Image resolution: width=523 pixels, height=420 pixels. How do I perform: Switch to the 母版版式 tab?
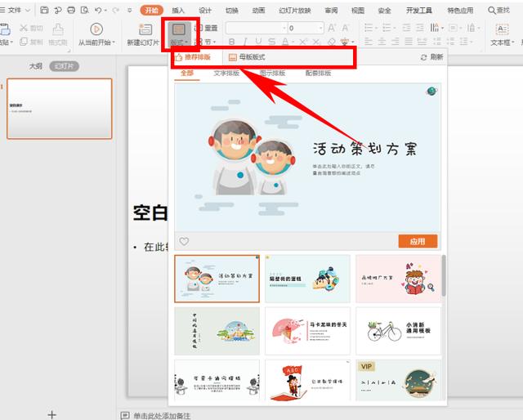click(247, 57)
